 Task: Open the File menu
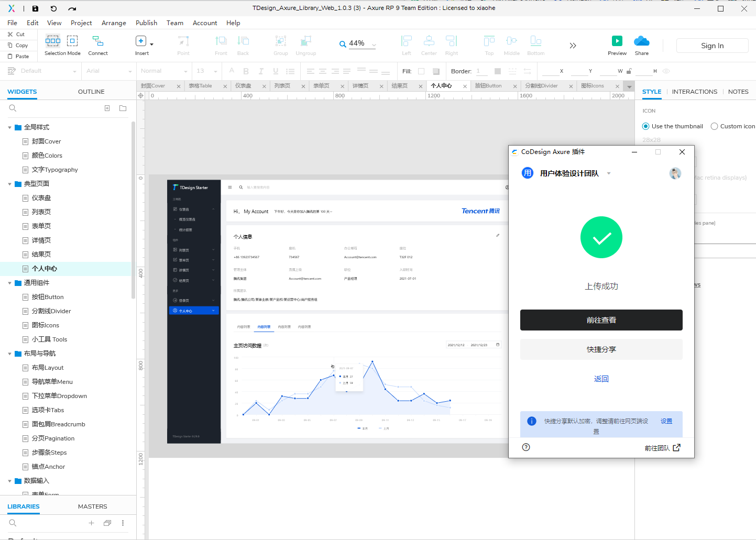click(12, 23)
